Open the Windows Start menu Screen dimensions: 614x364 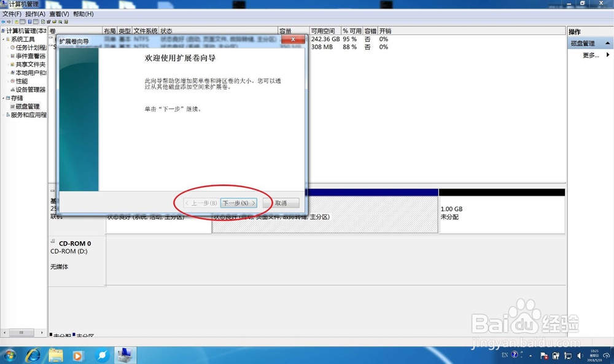9,355
